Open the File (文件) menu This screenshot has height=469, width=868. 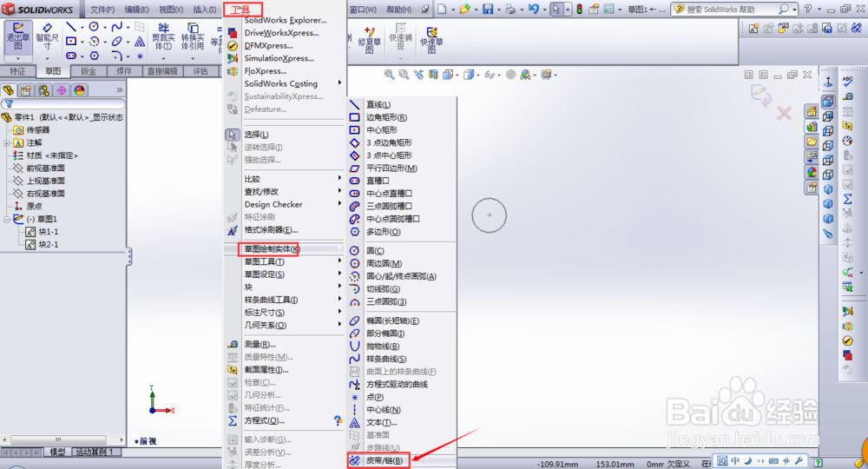point(102,10)
